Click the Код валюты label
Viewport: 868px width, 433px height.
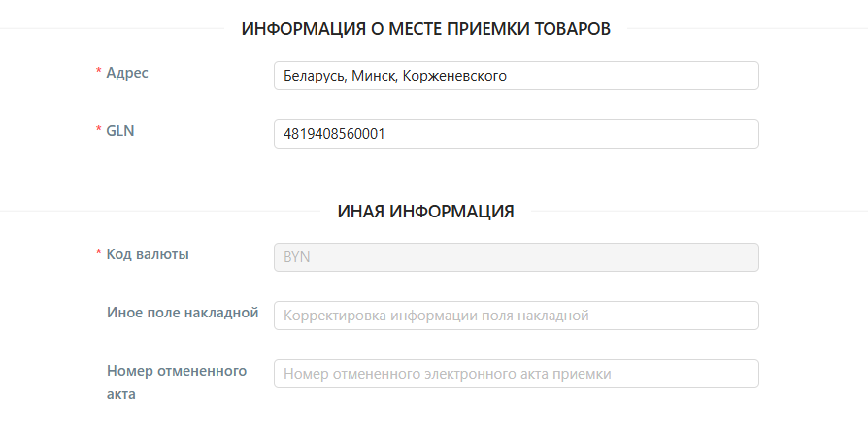pos(148,254)
